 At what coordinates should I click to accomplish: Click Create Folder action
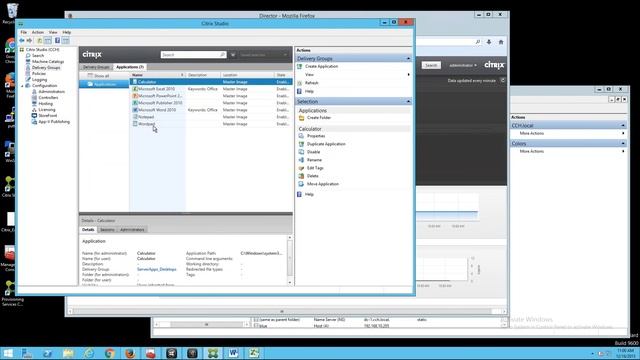click(319, 118)
